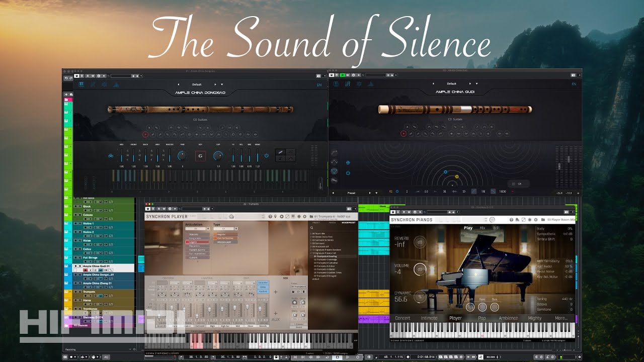
Task: Click the 89.000 tempo field in the transport bar
Action: point(491,357)
